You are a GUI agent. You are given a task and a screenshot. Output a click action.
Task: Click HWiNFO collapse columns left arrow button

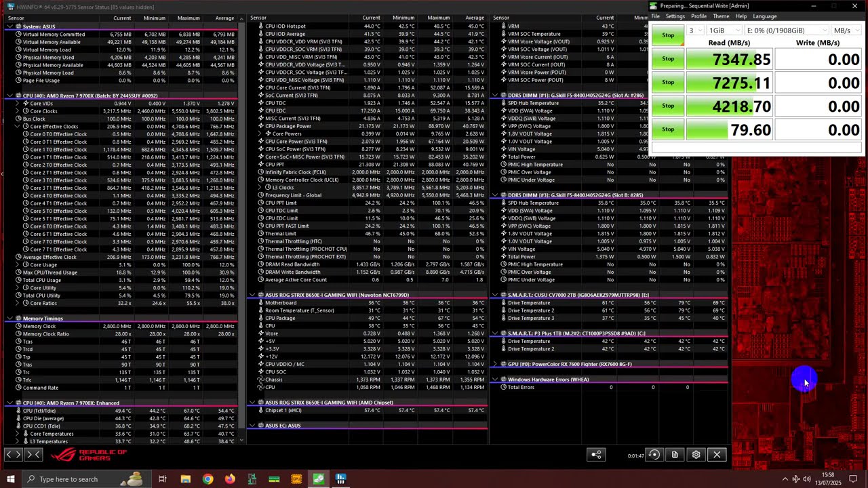[x=12, y=455]
